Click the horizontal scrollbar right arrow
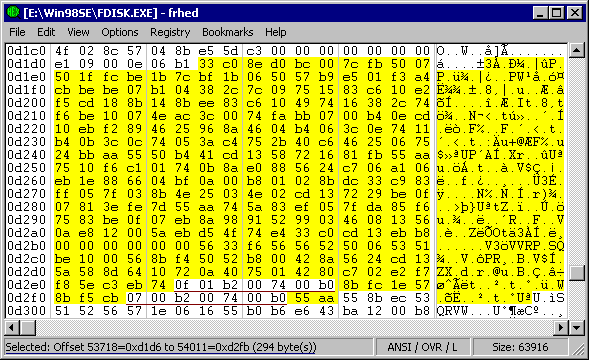Screen dimensions: 589x360 [x=561, y=328]
